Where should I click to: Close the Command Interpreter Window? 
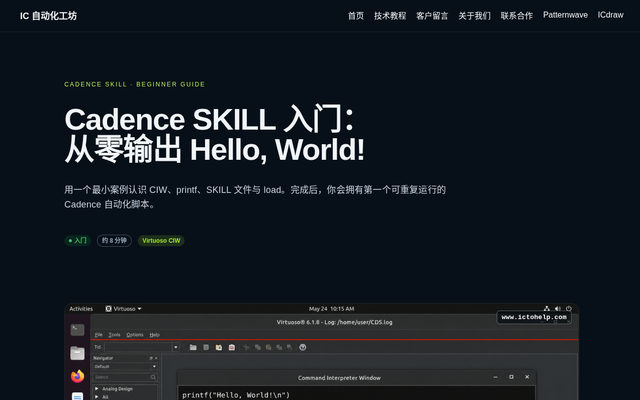coord(527,377)
